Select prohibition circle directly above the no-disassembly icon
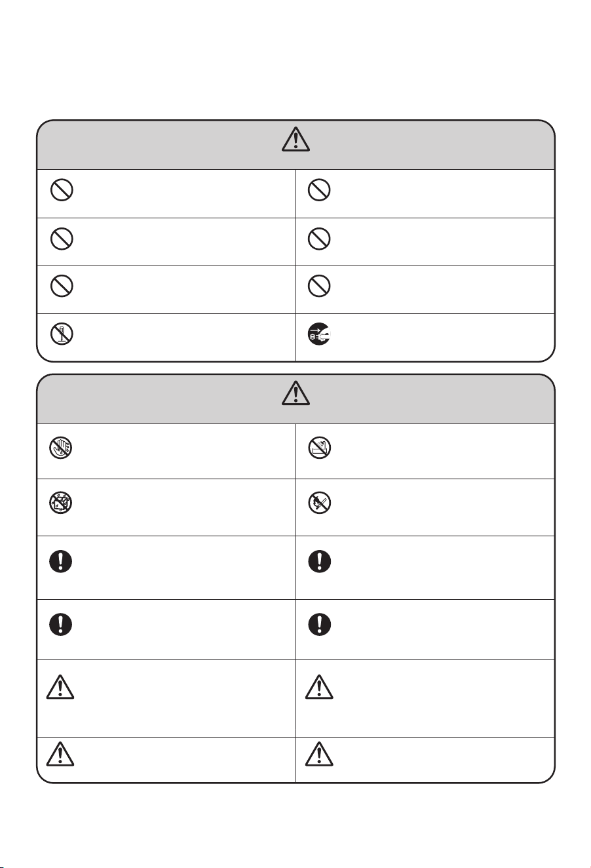 [60, 286]
